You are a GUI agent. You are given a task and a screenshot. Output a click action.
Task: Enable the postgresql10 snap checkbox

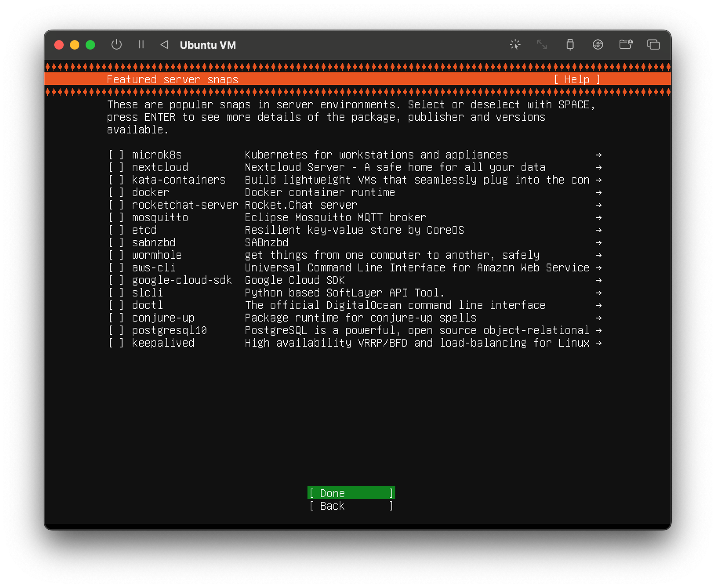(116, 331)
